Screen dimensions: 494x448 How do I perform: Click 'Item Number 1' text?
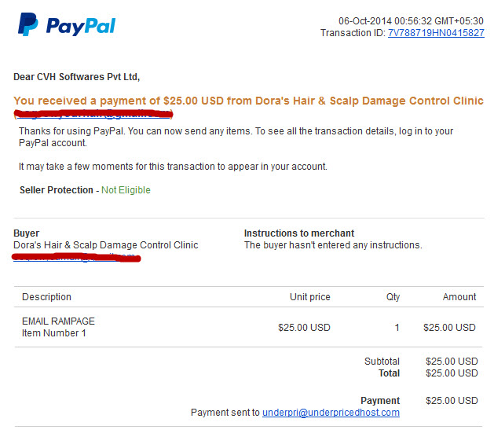click(54, 333)
